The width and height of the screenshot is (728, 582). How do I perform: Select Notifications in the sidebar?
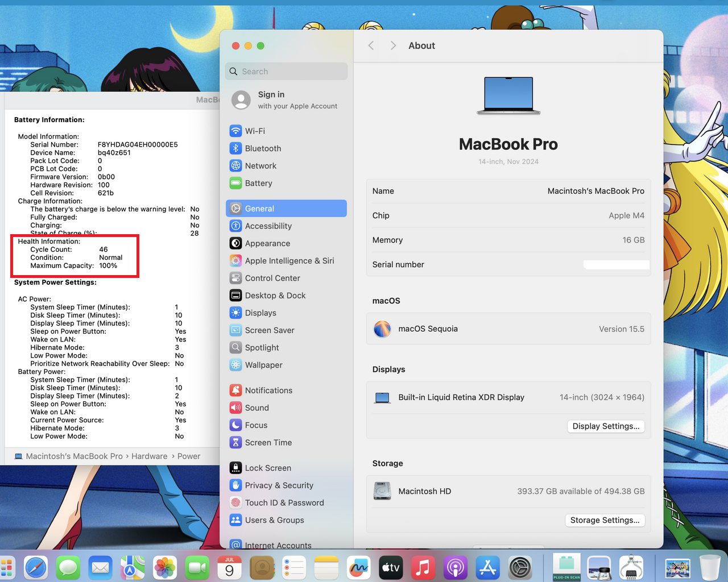coord(286,390)
